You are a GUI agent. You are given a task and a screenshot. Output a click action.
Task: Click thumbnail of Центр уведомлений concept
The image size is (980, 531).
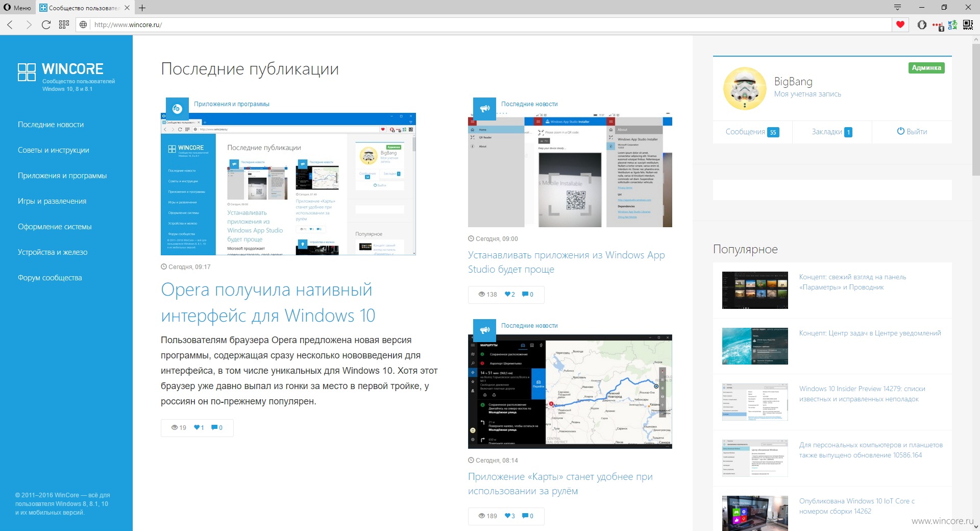(x=755, y=346)
